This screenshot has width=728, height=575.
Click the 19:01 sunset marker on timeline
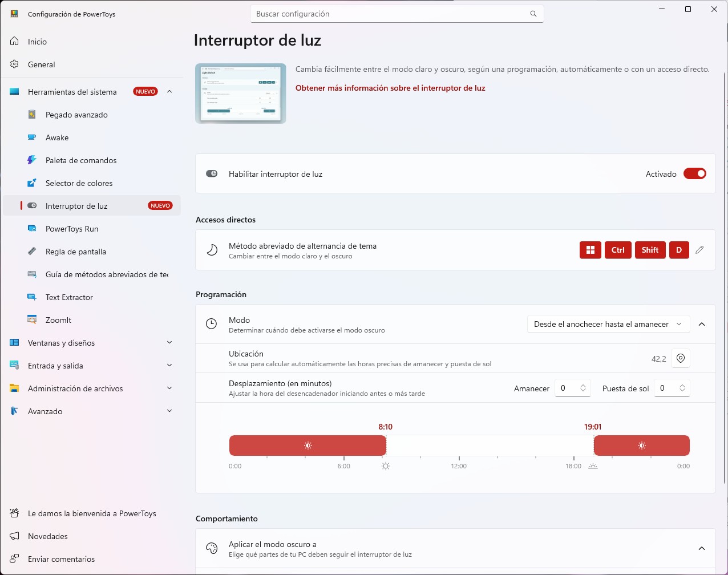593,427
